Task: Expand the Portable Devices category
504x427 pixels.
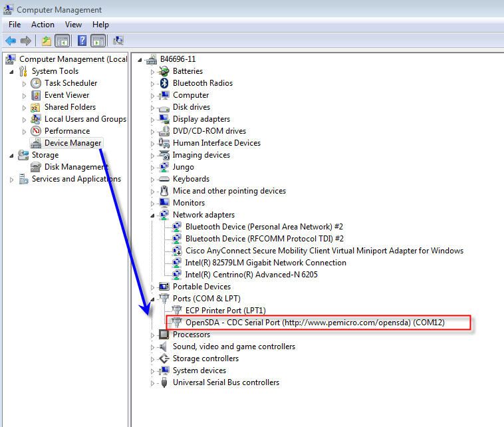Action: click(x=152, y=287)
